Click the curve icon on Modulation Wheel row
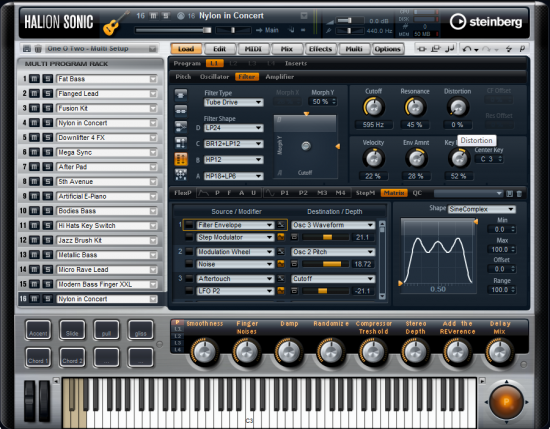The width and height of the screenshot is (550, 429). tap(281, 252)
